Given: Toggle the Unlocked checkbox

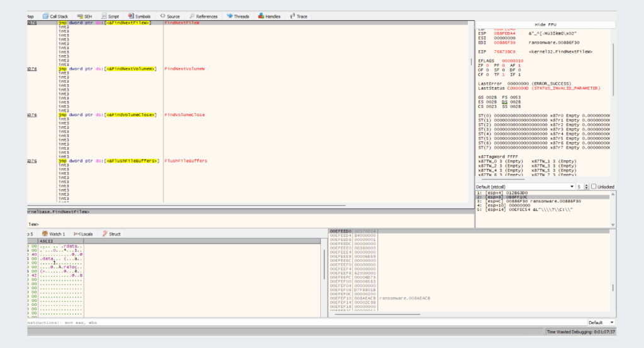Looking at the screenshot, I should pyautogui.click(x=594, y=187).
